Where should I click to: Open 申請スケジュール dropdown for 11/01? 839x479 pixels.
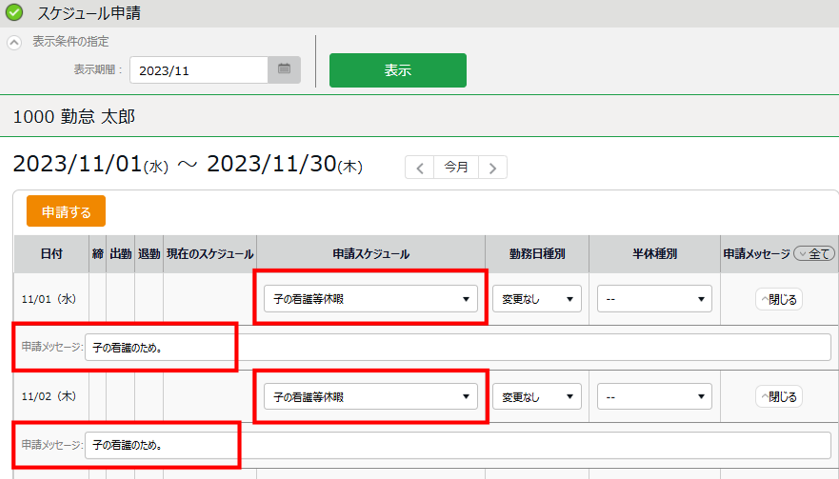tap(370, 298)
